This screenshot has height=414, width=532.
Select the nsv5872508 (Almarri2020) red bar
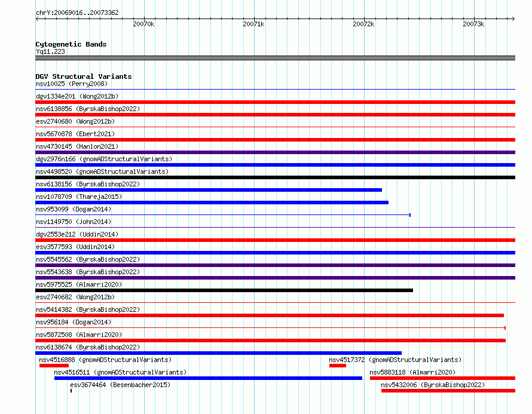(x=270, y=341)
